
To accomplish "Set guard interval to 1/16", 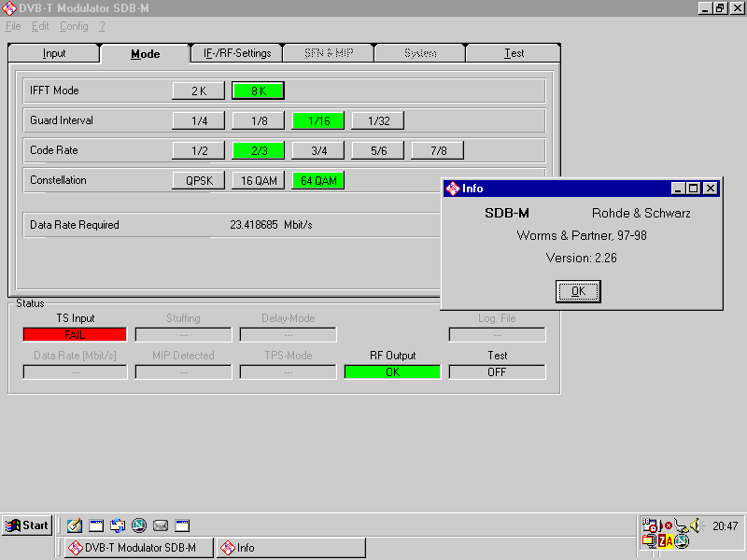I will point(318,121).
